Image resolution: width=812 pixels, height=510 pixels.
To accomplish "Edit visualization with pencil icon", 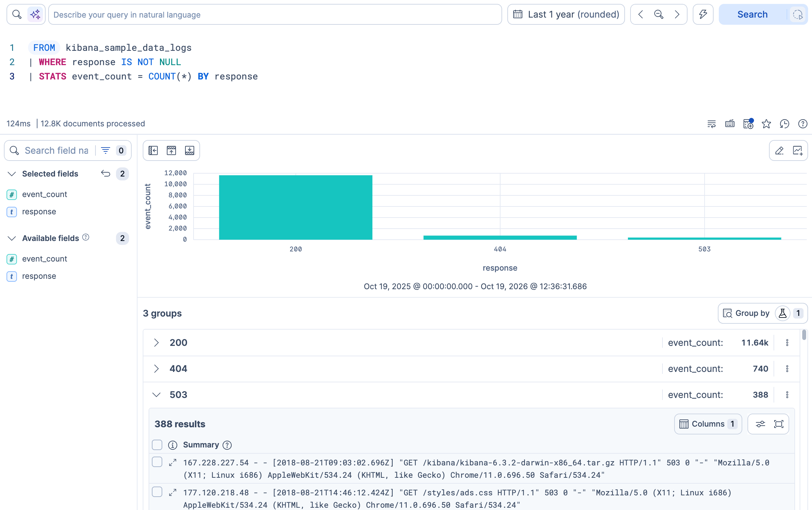I will (779, 150).
